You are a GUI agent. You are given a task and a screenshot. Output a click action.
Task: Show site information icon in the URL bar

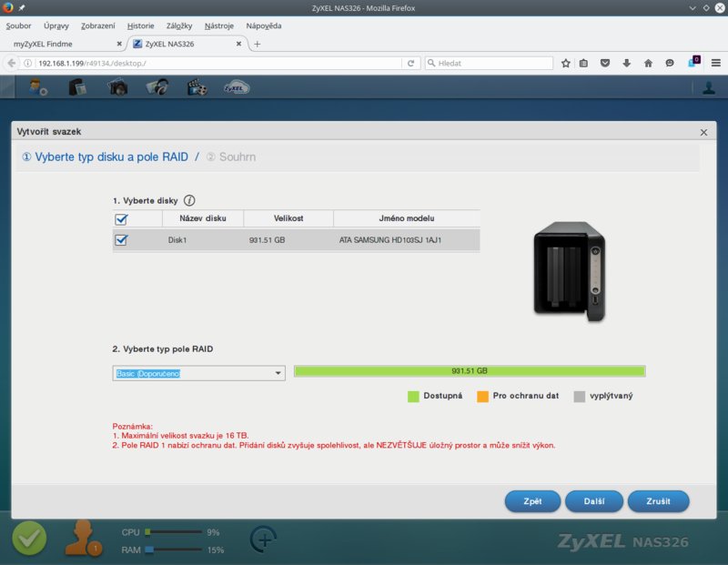click(x=28, y=63)
